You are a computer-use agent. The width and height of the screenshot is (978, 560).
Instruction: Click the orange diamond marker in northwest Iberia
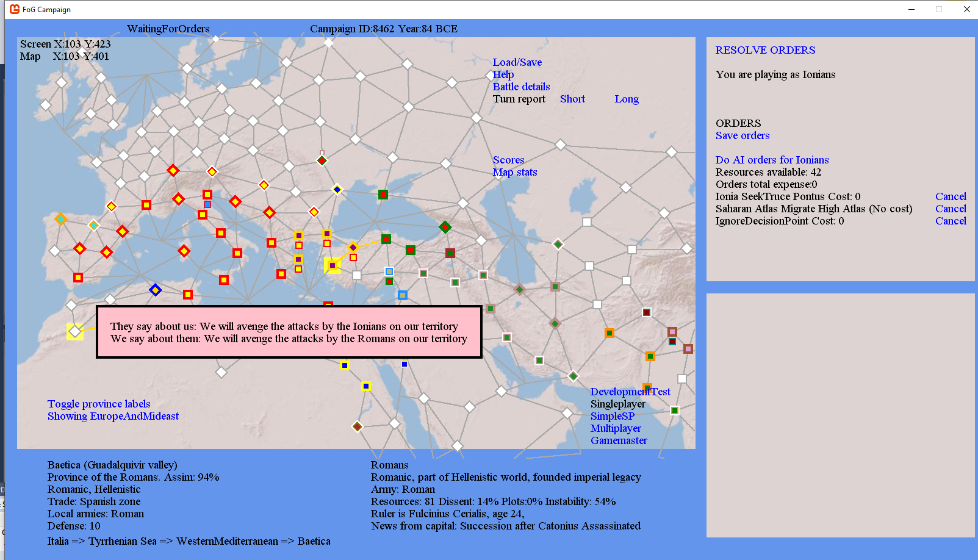pyautogui.click(x=60, y=219)
